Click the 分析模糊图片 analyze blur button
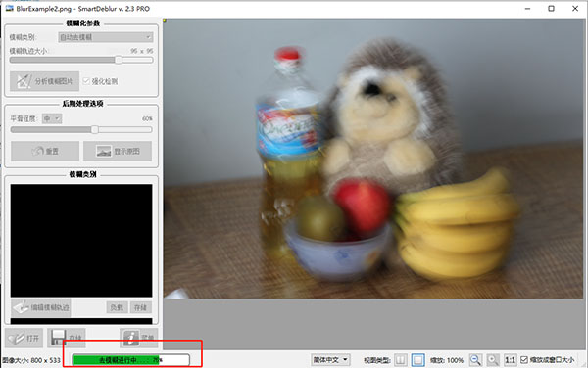588x368 pixels. pos(45,81)
